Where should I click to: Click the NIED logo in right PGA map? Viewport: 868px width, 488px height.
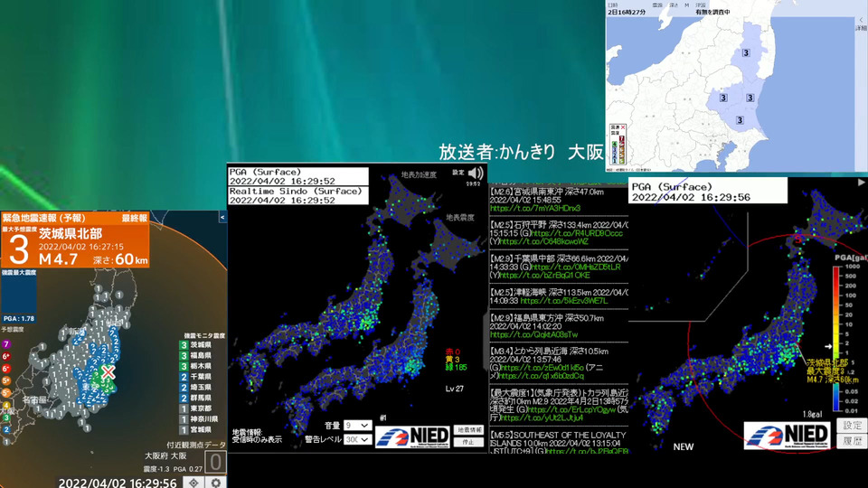click(x=788, y=435)
